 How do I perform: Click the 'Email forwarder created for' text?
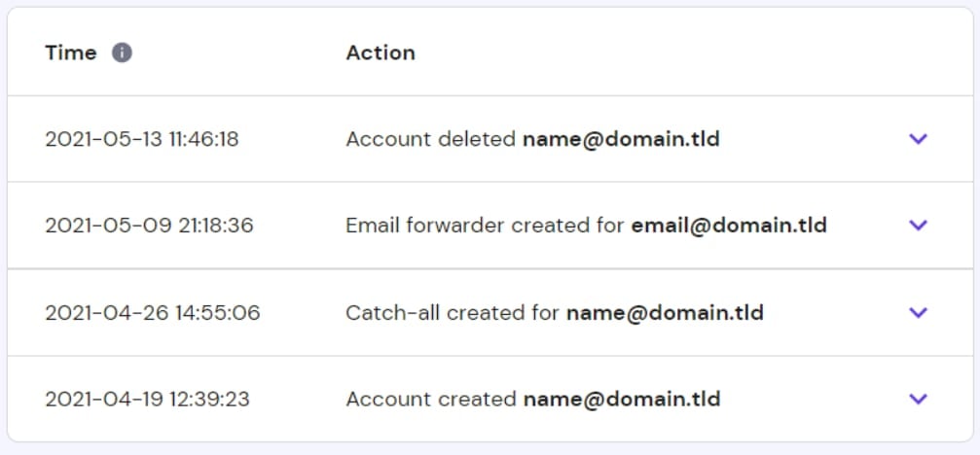pos(485,226)
